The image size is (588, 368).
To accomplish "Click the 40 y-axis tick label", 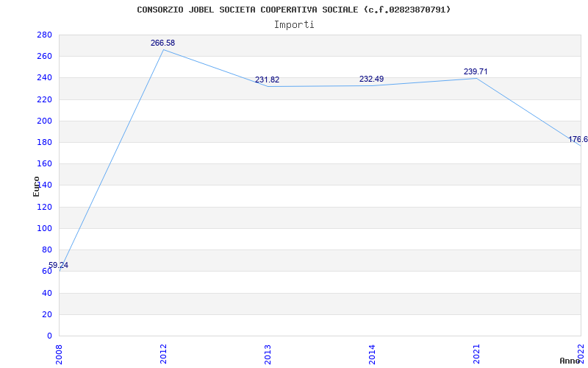I will [x=46, y=293].
